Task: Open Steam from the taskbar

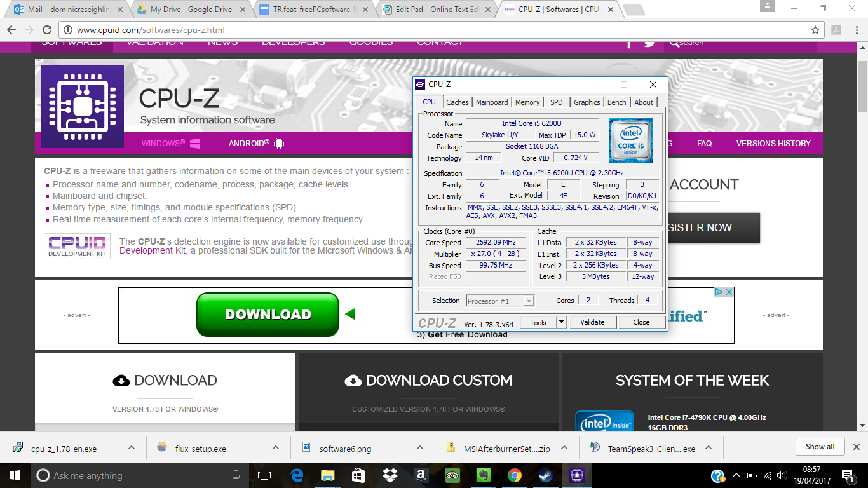Action: tap(545, 475)
